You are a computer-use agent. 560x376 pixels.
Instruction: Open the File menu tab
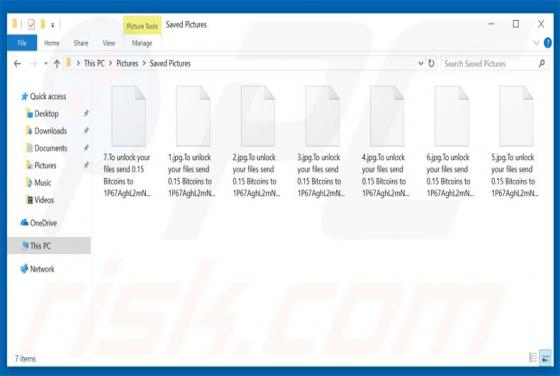(22, 43)
